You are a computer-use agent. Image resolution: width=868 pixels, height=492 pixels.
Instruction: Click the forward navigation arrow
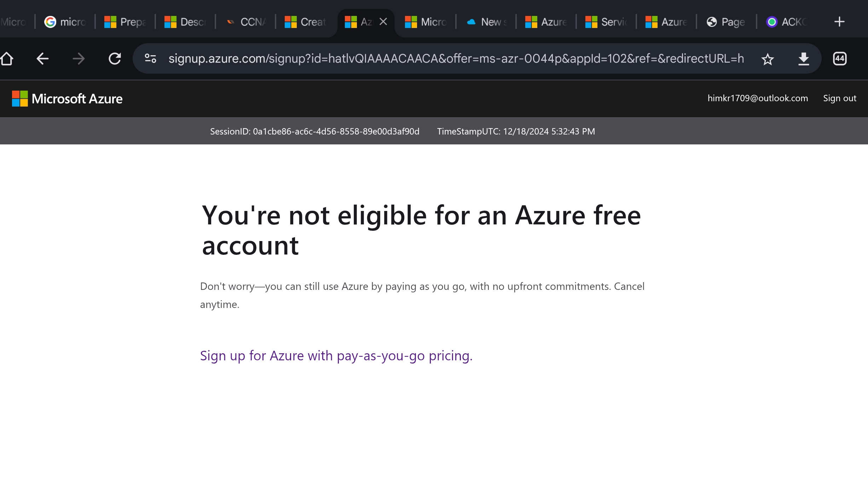point(79,59)
